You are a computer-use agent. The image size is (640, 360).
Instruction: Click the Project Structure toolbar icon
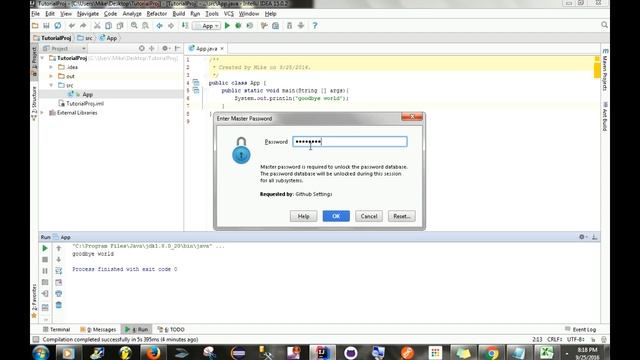pos(276,26)
